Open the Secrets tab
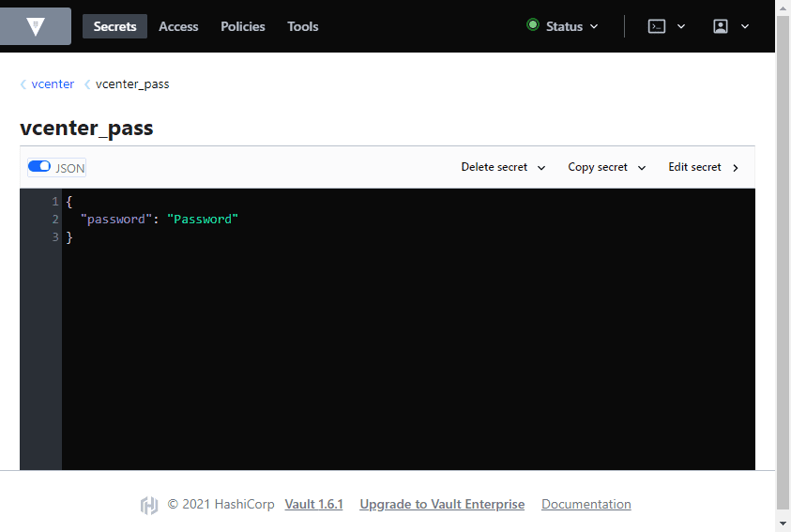This screenshot has height=532, width=791. [x=114, y=26]
